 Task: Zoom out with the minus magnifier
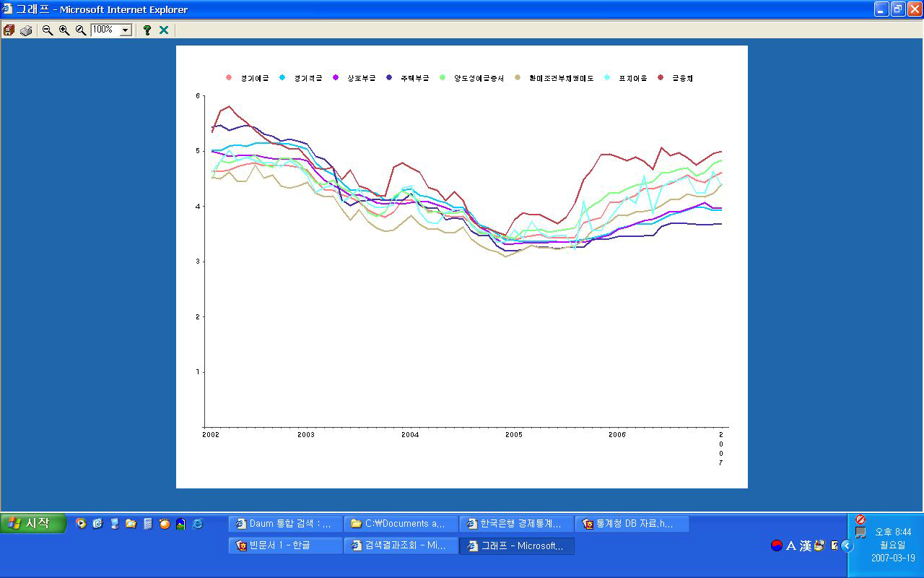[48, 30]
